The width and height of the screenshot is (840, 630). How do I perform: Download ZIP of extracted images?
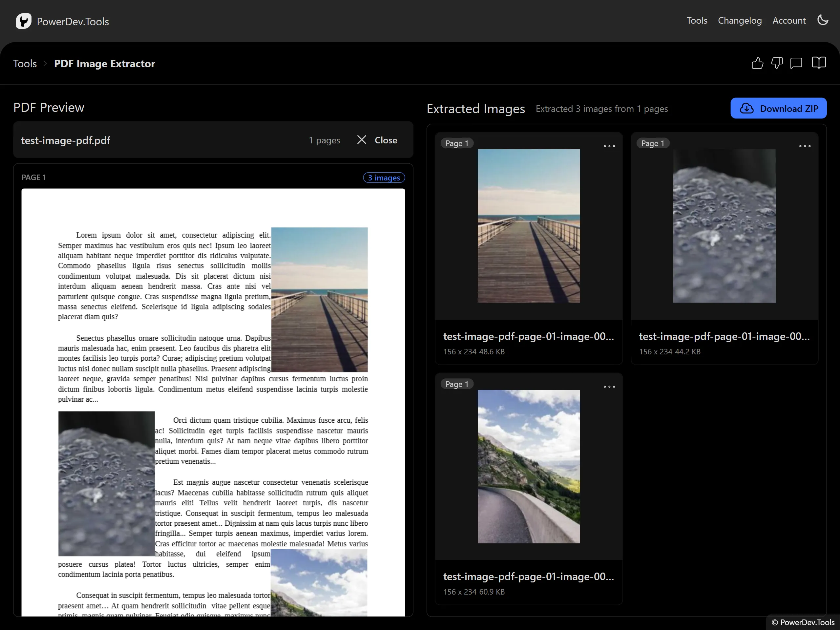779,108
